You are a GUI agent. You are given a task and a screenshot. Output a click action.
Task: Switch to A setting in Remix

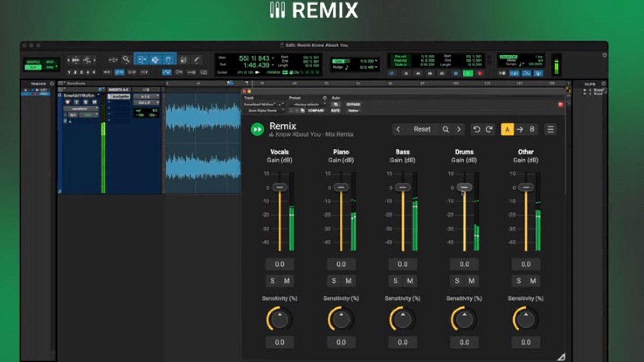(507, 129)
